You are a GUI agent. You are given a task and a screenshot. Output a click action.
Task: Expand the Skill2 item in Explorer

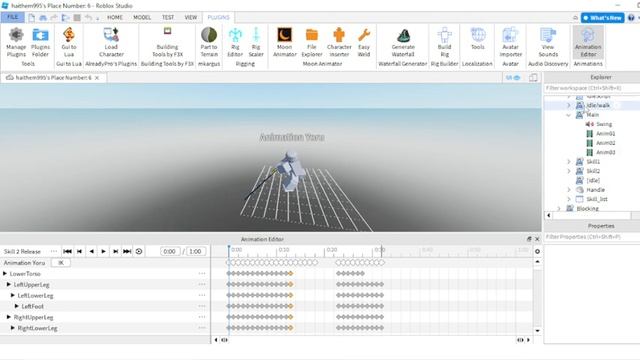coord(569,171)
